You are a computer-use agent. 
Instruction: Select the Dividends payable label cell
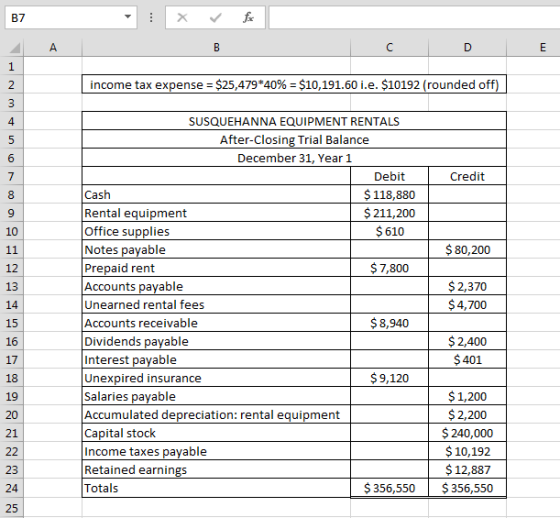216,342
